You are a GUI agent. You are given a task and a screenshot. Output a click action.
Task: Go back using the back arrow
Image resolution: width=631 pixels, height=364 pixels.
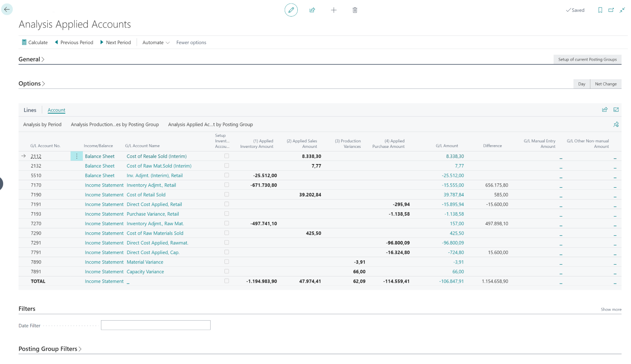7,9
